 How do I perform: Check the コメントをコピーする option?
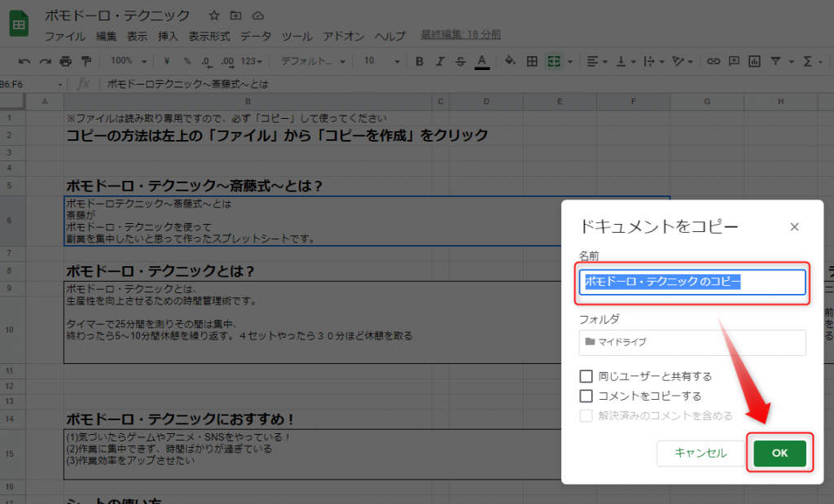586,396
